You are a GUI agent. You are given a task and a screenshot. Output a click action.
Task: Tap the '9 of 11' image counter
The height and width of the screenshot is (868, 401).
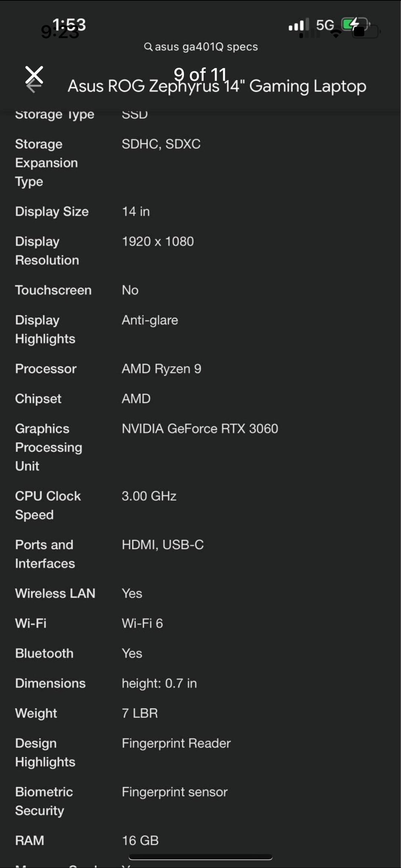click(x=200, y=74)
